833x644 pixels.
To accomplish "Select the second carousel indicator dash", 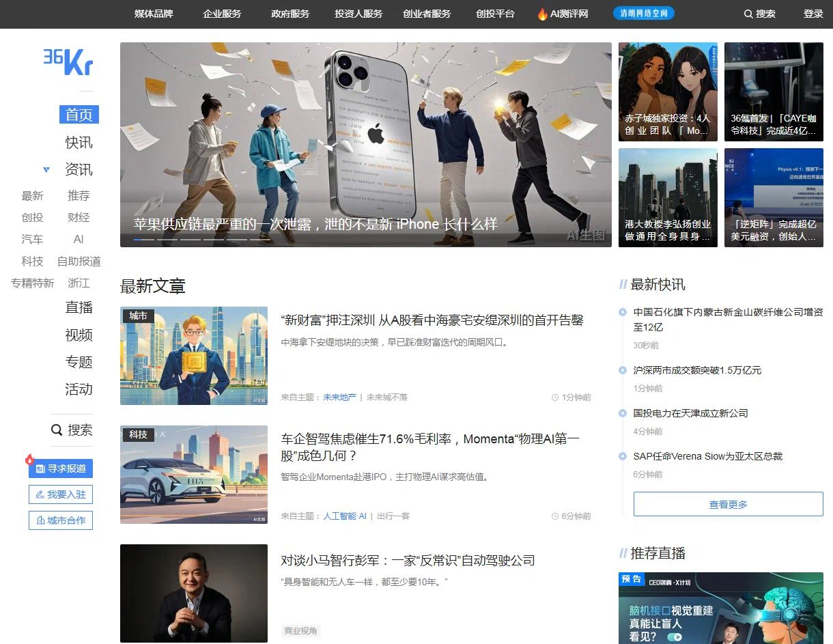I will (x=167, y=240).
